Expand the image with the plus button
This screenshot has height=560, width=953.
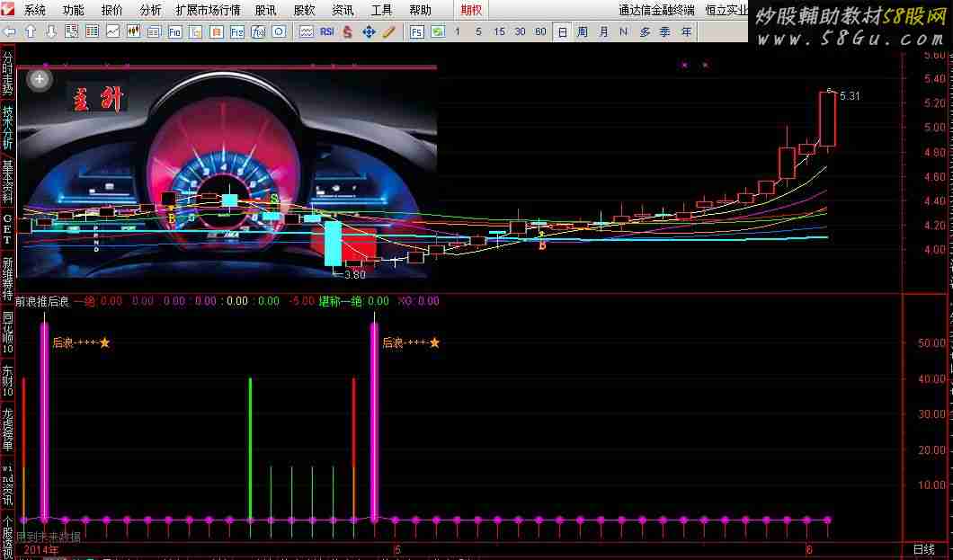click(x=40, y=78)
